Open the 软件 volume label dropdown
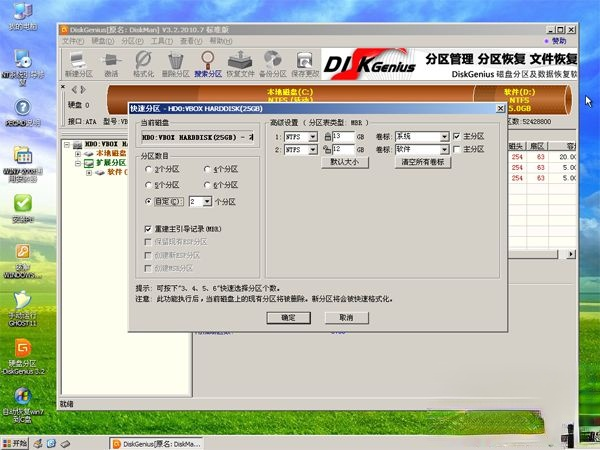 pos(444,150)
